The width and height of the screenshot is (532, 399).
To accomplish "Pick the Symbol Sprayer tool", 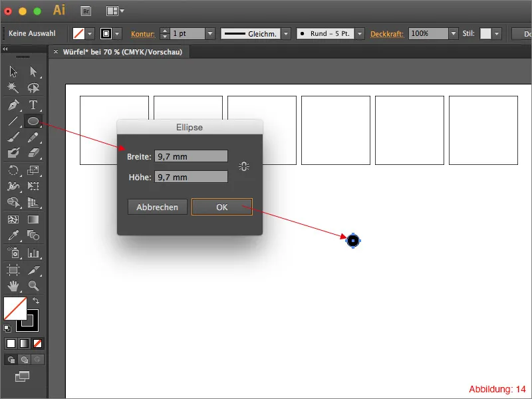I will click(14, 253).
